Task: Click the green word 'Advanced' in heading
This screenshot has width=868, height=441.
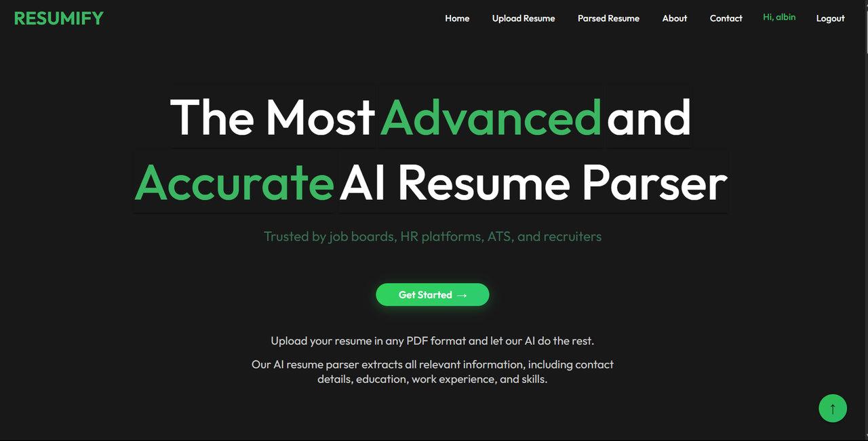Action: click(490, 117)
